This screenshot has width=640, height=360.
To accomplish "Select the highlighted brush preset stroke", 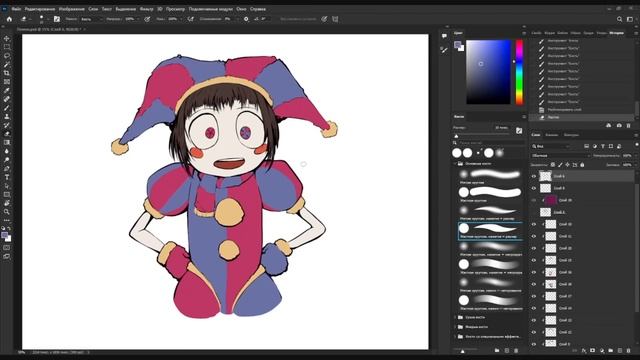I will click(491, 231).
